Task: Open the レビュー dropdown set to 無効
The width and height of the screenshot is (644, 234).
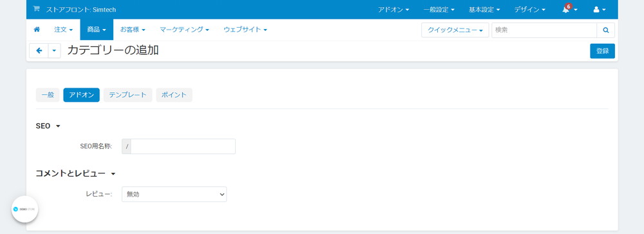Action: coord(174,194)
